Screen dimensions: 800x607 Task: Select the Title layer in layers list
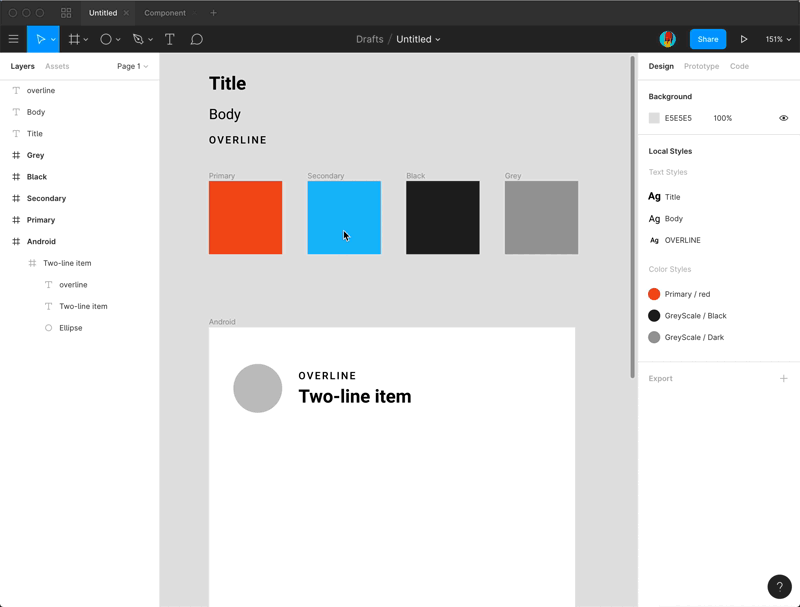(x=35, y=134)
